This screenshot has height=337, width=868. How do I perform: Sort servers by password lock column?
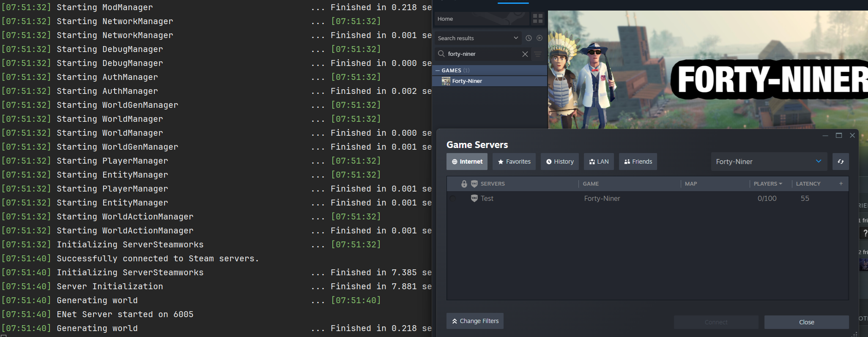(x=464, y=184)
